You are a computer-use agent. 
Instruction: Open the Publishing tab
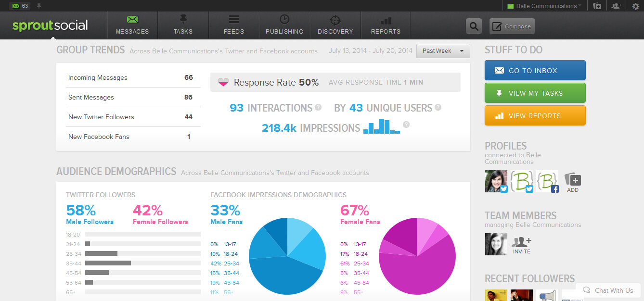(x=284, y=25)
